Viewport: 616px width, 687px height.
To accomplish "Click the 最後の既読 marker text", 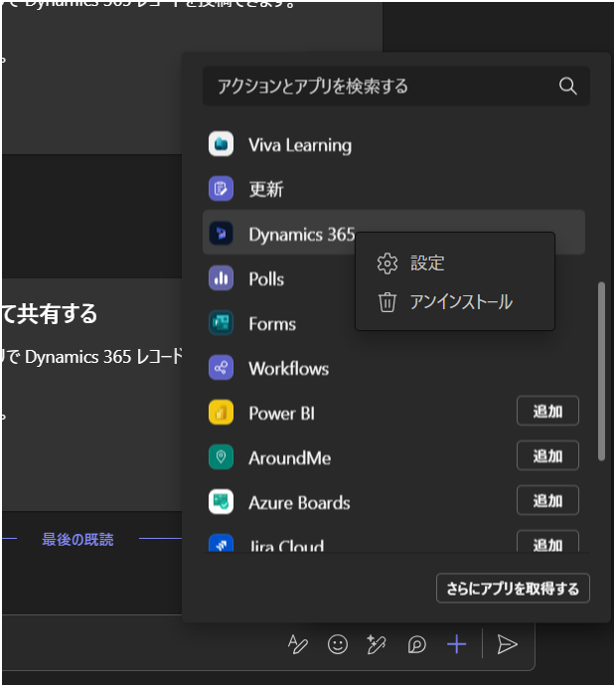I will coord(77,539).
